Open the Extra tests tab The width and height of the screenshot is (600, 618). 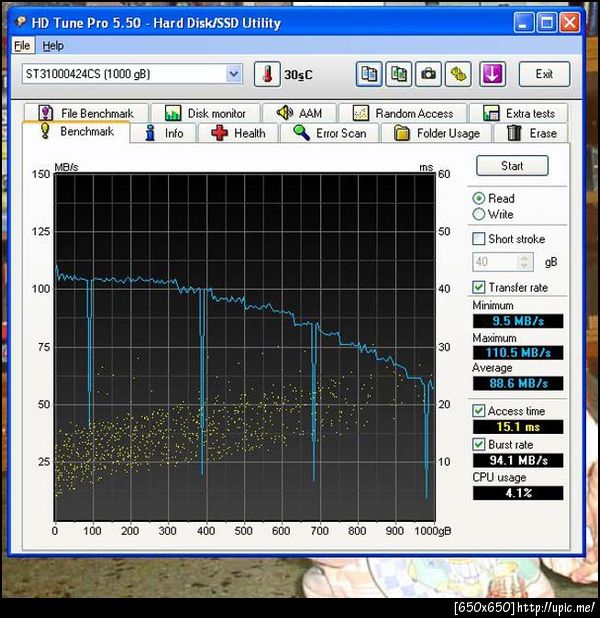tap(519, 114)
